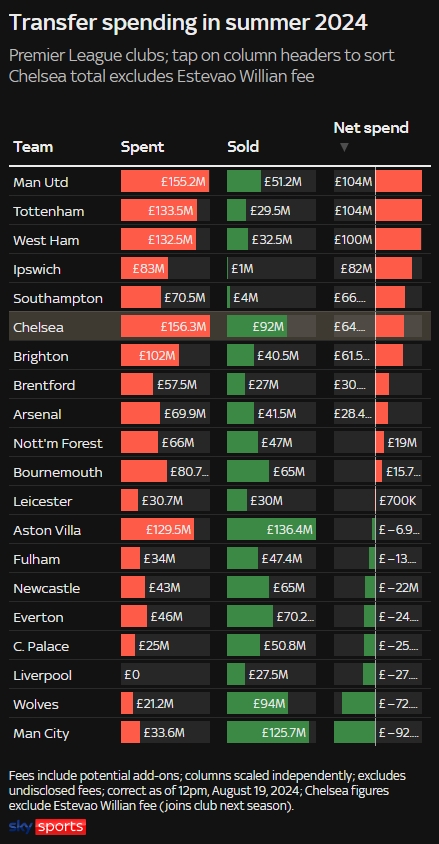This screenshot has width=439, height=844.
Task: Sort table by Sold column header
Action: pos(243,147)
